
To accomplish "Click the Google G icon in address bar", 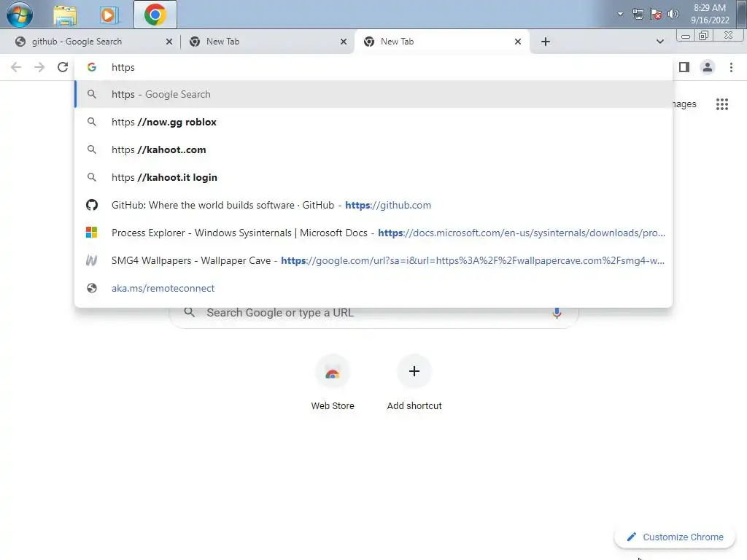I will point(92,67).
